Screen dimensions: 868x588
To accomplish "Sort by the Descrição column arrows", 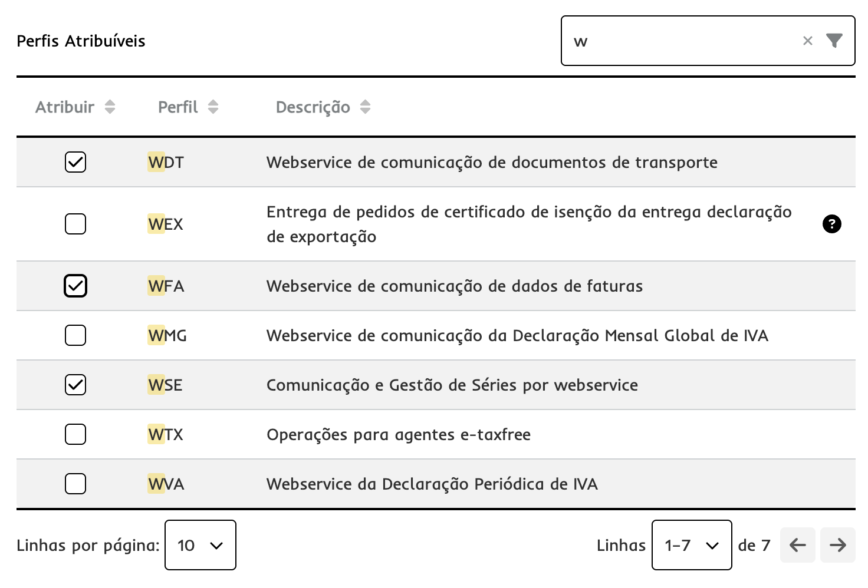I will [365, 107].
